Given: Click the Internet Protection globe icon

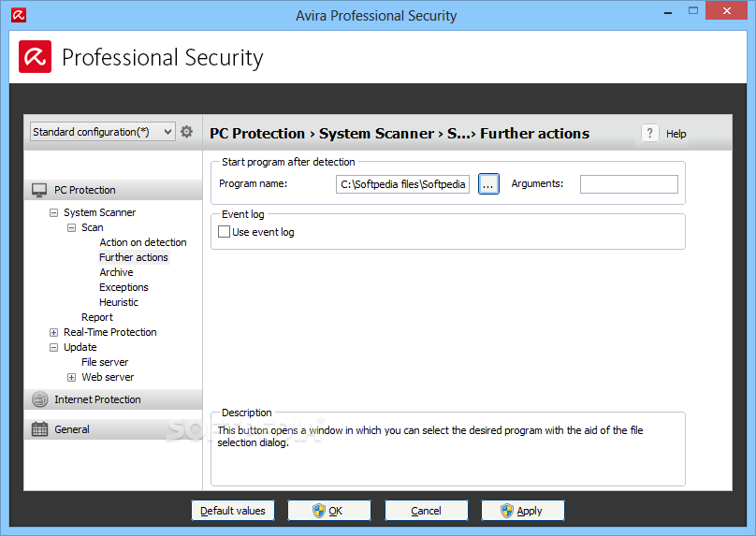Looking at the screenshot, I should 39,399.
